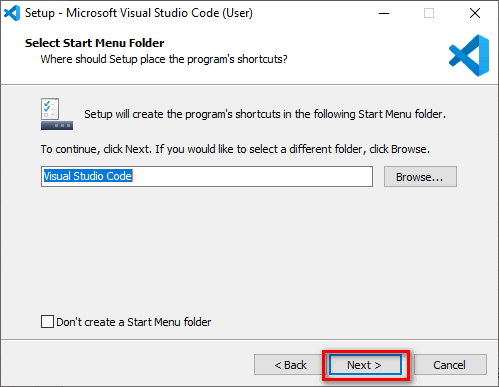This screenshot has height=387, width=499.
Task: Open the Browse... folder picker
Action: point(420,177)
